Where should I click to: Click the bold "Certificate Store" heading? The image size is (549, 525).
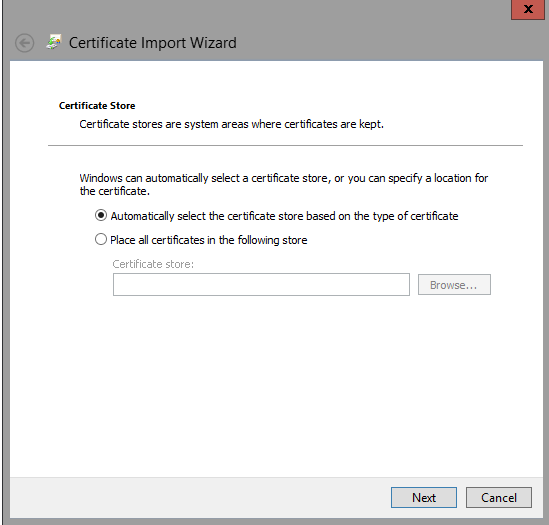click(x=97, y=105)
